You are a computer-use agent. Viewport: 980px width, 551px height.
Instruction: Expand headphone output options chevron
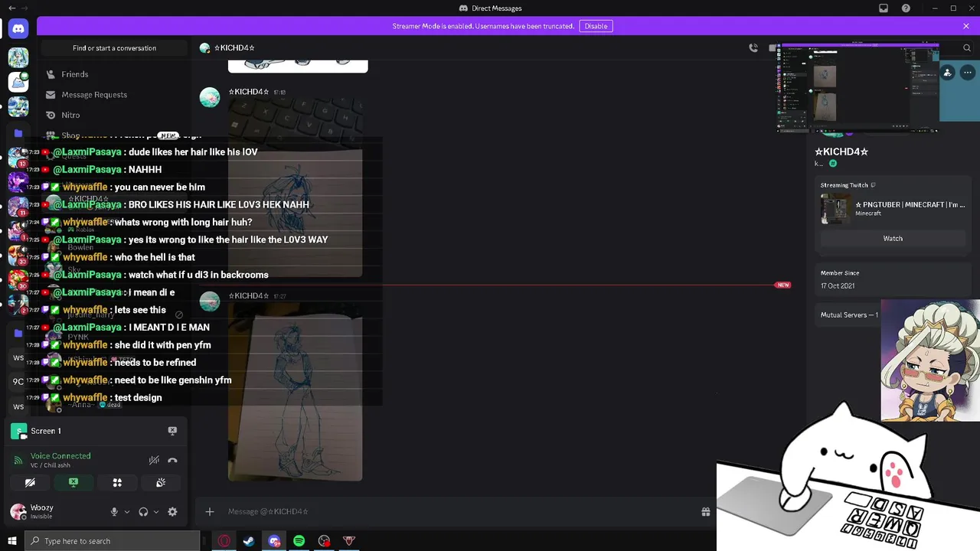pyautogui.click(x=156, y=512)
